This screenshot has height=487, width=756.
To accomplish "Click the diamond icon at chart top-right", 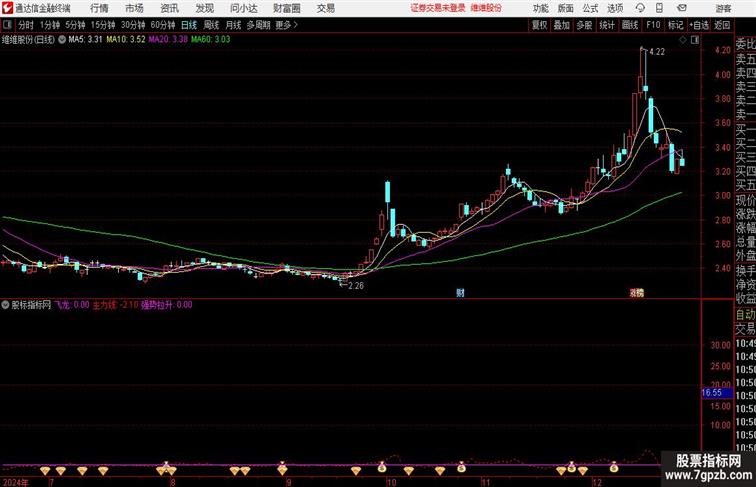I will (683, 40).
